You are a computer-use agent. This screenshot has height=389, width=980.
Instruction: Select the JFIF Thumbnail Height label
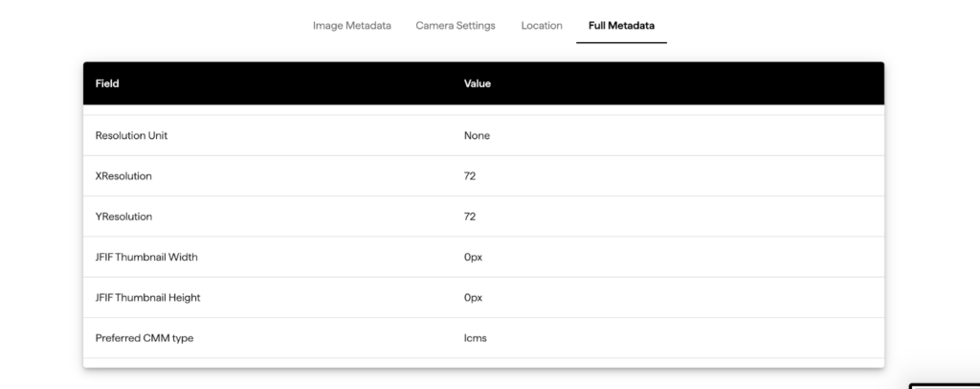pyautogui.click(x=147, y=298)
